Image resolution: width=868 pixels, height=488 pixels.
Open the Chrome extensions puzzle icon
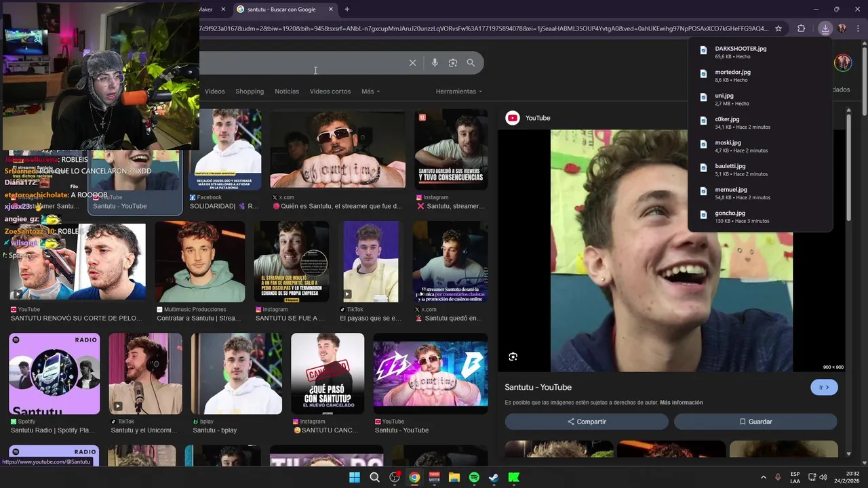tap(802, 28)
